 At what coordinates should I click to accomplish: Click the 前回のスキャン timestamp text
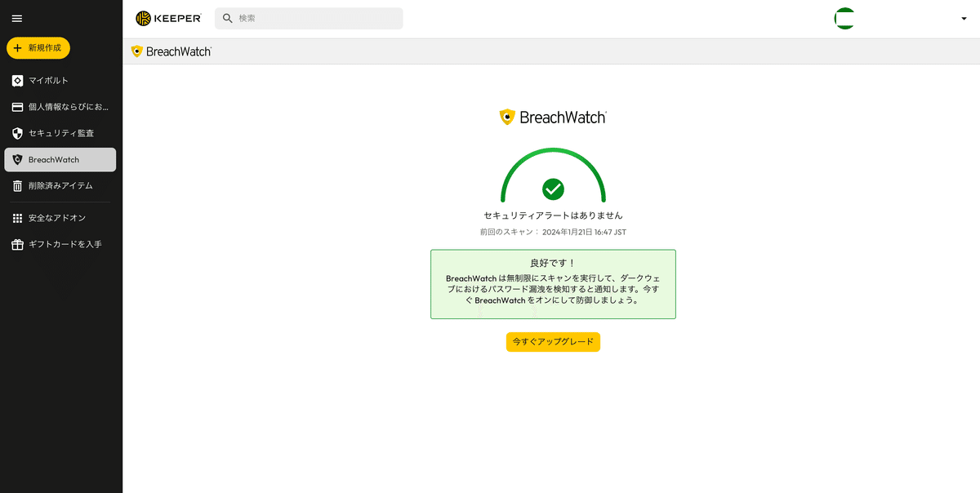click(553, 233)
